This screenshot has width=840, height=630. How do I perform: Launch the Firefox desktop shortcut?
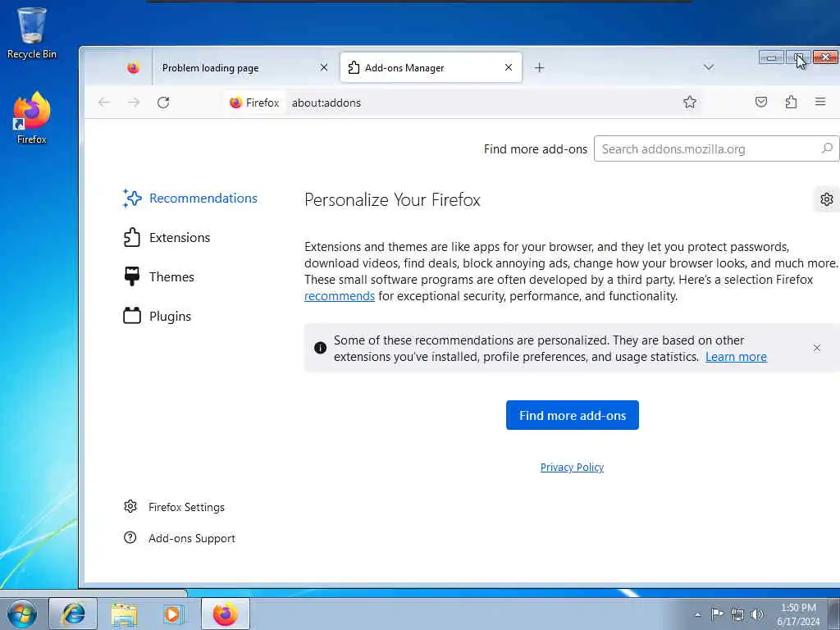tap(32, 118)
